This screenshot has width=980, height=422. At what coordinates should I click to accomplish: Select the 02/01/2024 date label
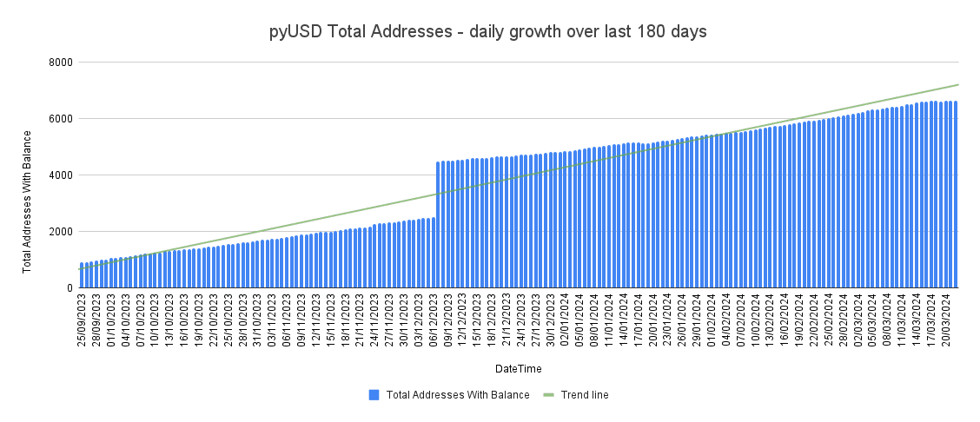point(566,323)
